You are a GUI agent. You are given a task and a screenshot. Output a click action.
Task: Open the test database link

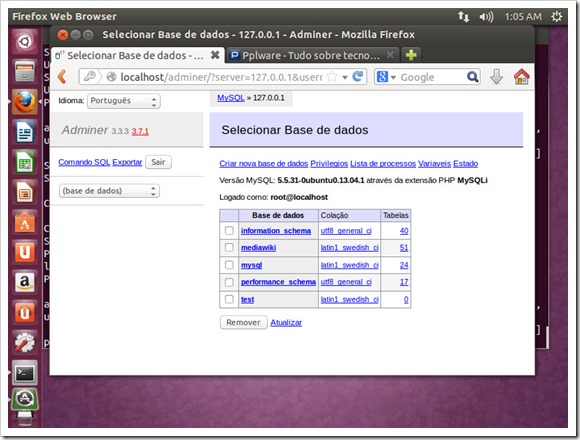coord(247,299)
